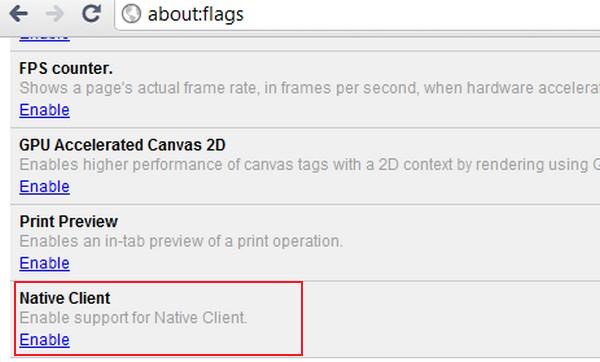This screenshot has width=600, height=362.
Task: Enable GPU Accelerated Canvas 2D
Action: click(x=44, y=187)
